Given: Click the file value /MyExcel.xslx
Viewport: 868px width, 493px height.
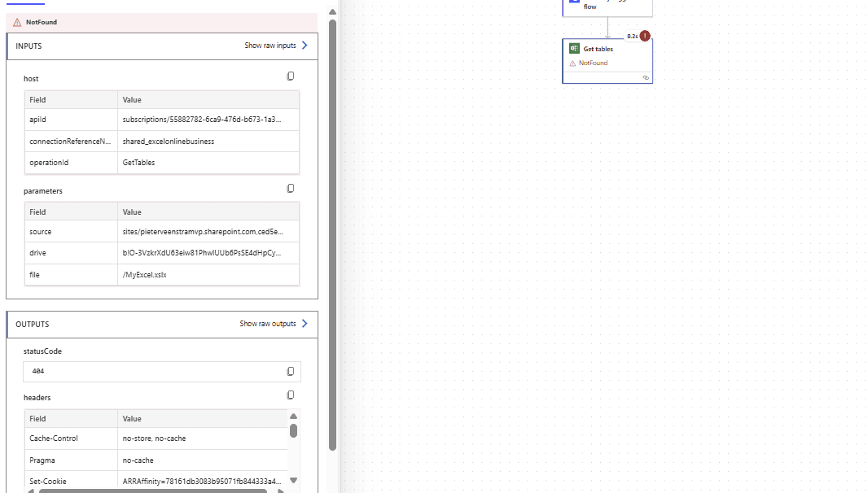Looking at the screenshot, I should coord(146,275).
